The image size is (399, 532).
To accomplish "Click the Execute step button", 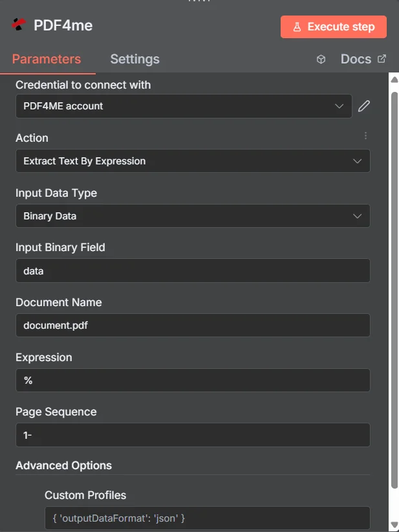I will pyautogui.click(x=334, y=27).
